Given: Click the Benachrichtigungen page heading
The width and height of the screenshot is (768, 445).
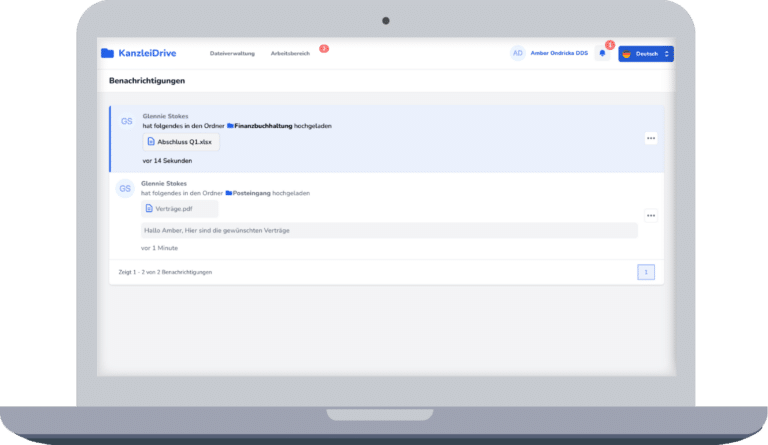Looking at the screenshot, I should (147, 81).
